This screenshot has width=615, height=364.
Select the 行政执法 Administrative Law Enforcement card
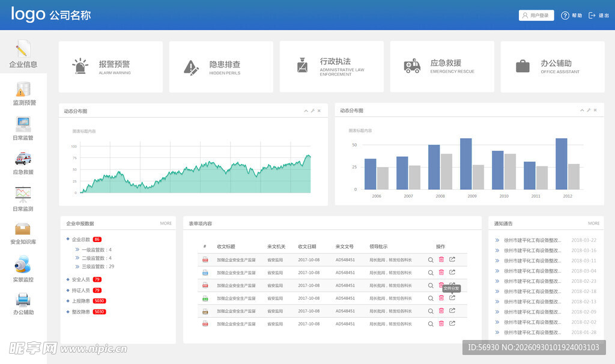332,67
